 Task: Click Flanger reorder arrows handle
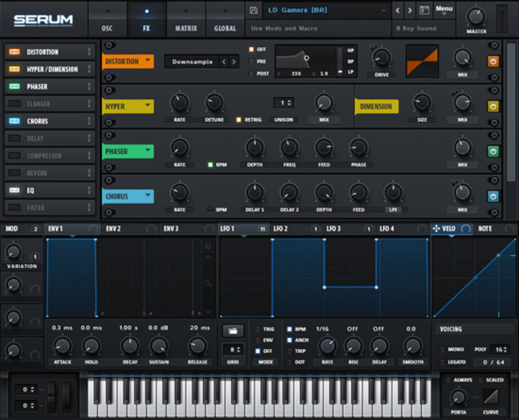pos(89,104)
